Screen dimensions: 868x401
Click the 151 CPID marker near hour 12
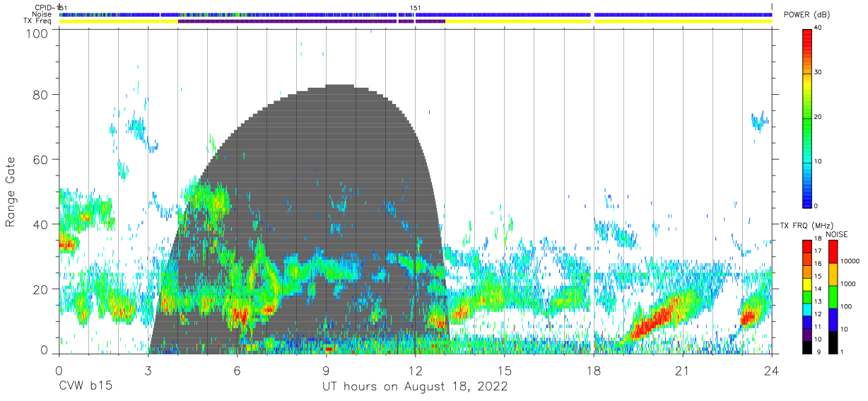(x=416, y=8)
